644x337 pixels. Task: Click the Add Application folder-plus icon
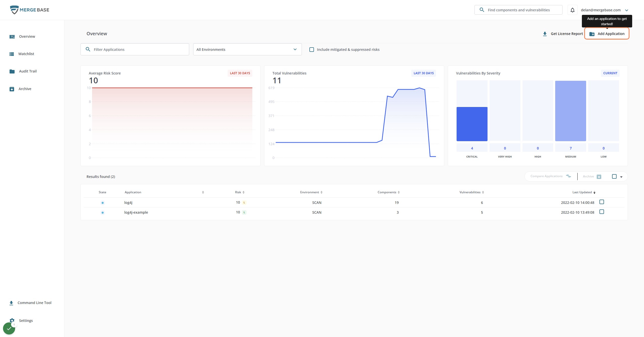click(592, 34)
